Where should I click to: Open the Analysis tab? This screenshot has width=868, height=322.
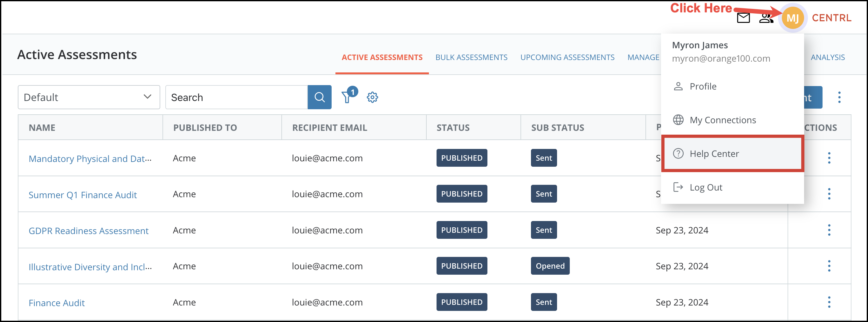click(827, 57)
